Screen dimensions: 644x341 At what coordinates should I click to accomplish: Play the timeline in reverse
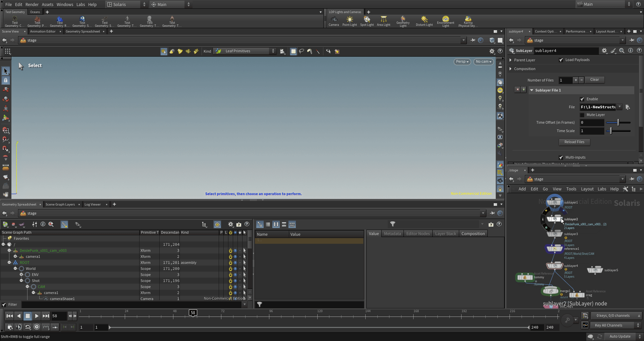[19, 316]
